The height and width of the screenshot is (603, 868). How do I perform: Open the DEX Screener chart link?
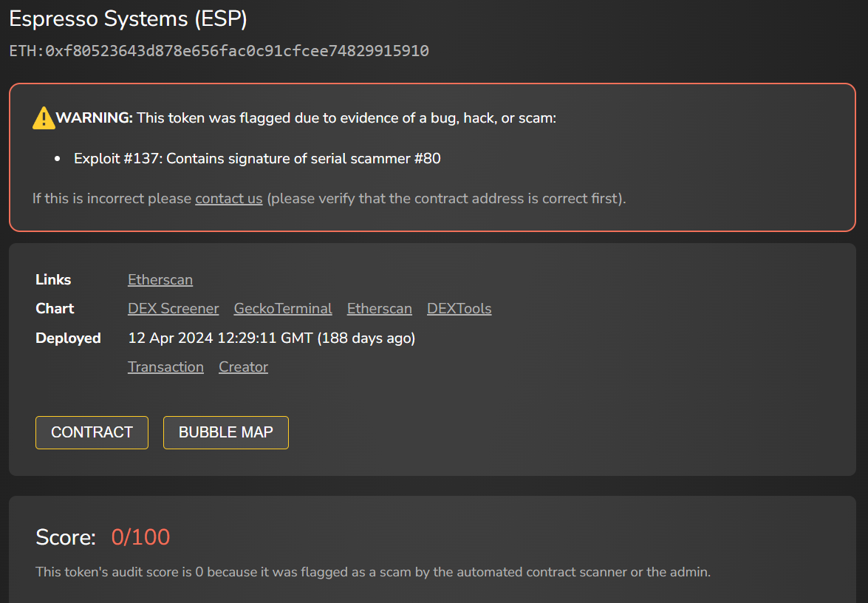[173, 308]
